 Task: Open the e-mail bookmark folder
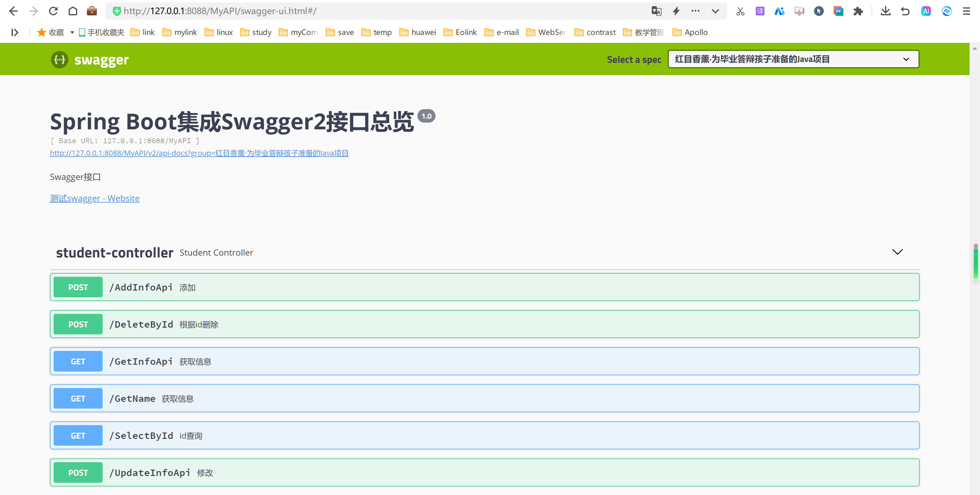pyautogui.click(x=502, y=32)
